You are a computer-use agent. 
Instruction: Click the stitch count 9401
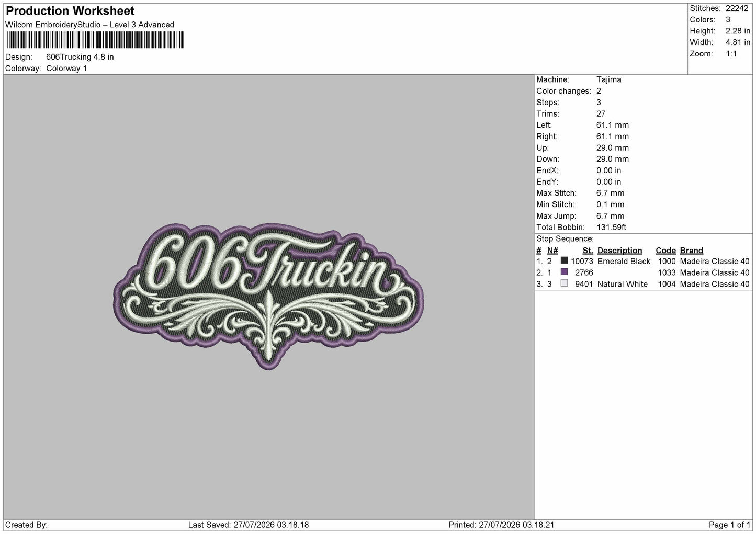point(584,284)
